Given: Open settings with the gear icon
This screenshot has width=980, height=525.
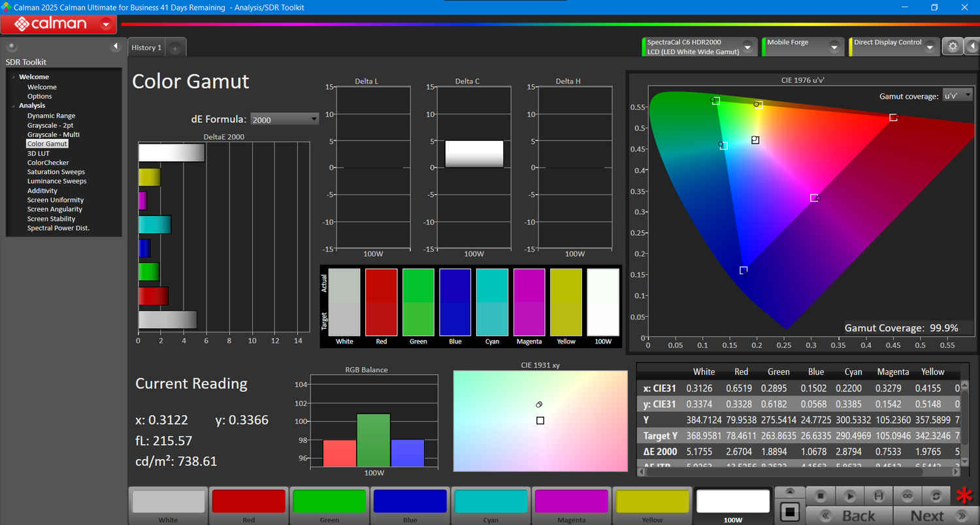Looking at the screenshot, I should click(x=953, y=46).
